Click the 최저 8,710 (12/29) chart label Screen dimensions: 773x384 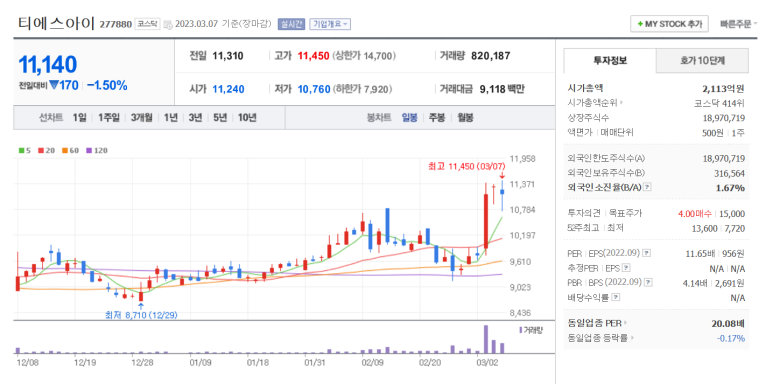coord(141,315)
